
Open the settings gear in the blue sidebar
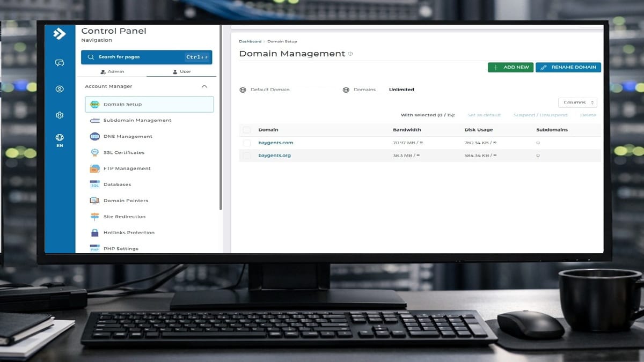point(59,115)
